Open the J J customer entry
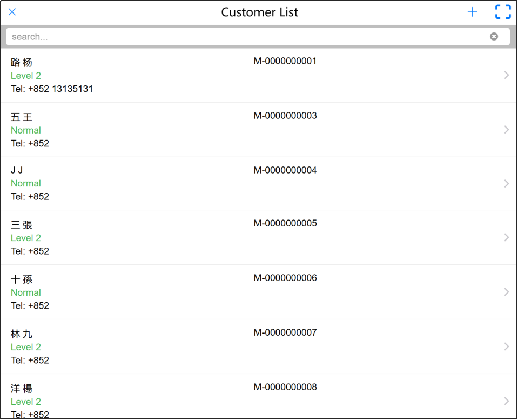 [17, 171]
